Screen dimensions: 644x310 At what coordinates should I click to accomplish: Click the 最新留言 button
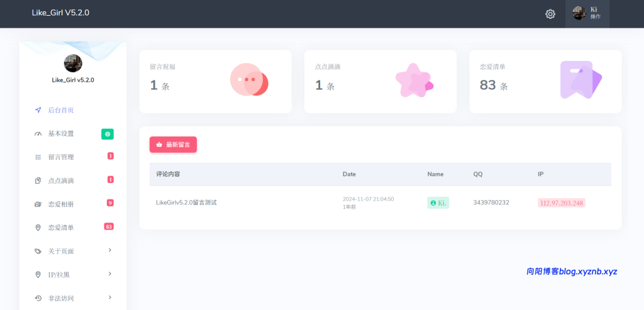pyautogui.click(x=174, y=145)
